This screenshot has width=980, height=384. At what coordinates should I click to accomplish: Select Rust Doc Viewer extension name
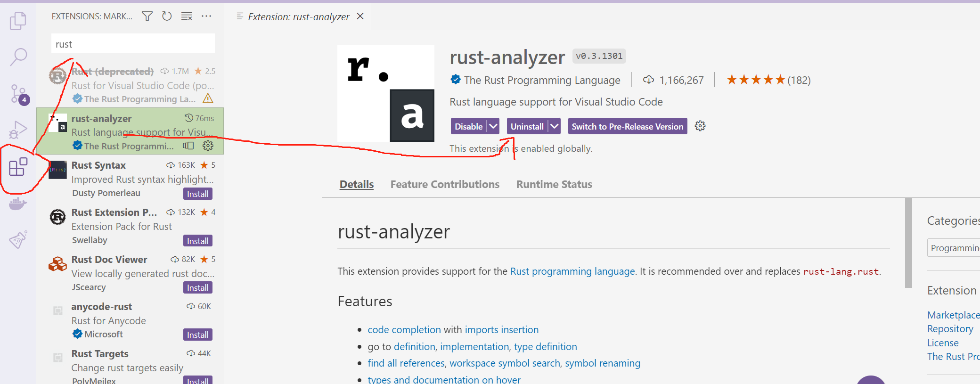[109, 260]
